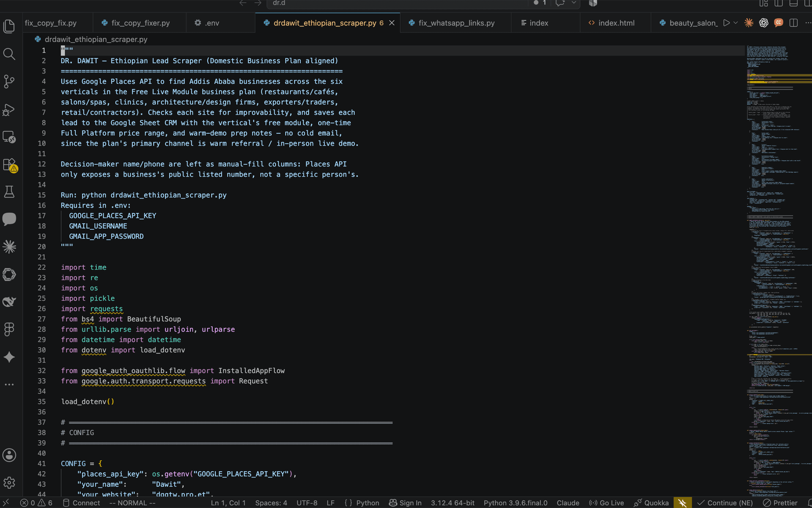Screen dimensions: 812x508
Task: Click the minimap code overview
Action: 778,271
